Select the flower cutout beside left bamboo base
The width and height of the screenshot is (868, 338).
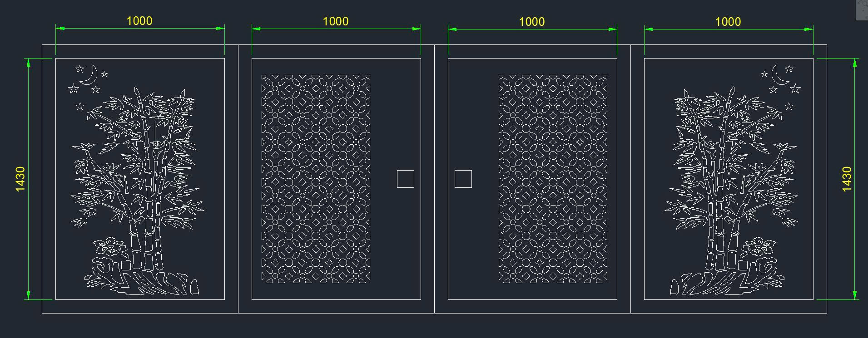(x=111, y=247)
